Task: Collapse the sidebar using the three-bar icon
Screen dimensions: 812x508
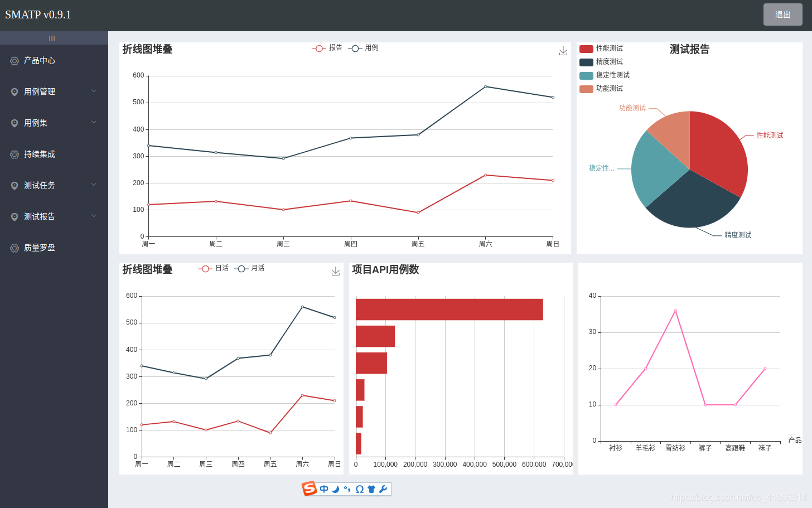Action: [52, 38]
